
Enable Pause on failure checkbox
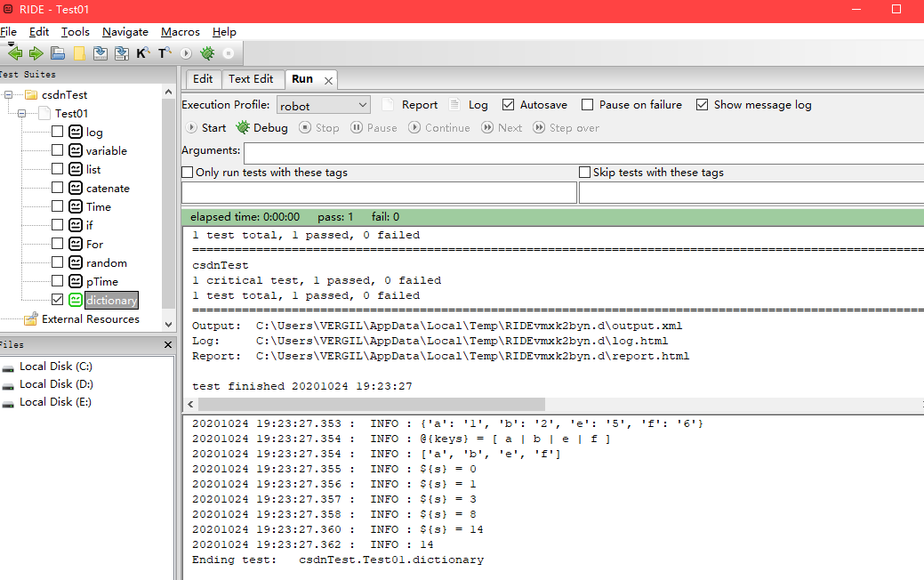pyautogui.click(x=588, y=104)
